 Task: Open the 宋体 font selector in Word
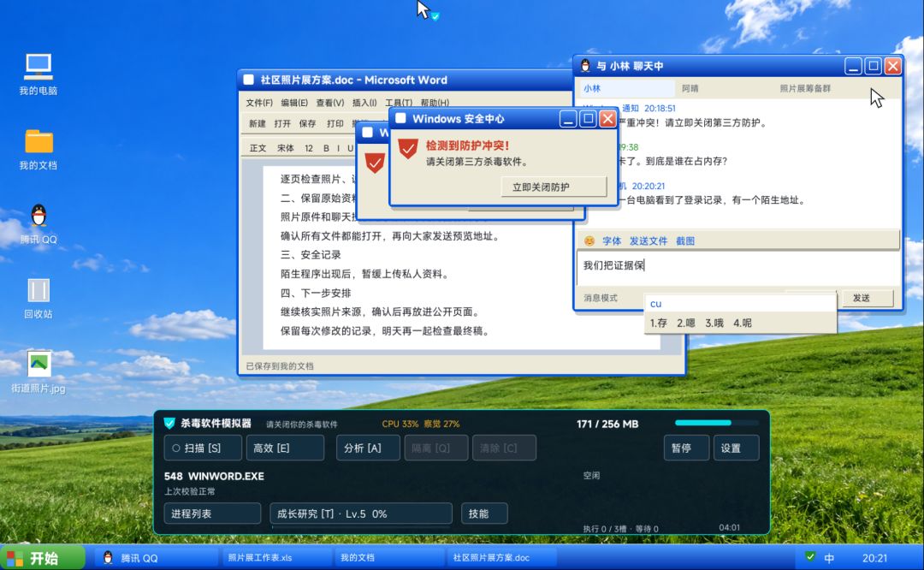[x=286, y=148]
